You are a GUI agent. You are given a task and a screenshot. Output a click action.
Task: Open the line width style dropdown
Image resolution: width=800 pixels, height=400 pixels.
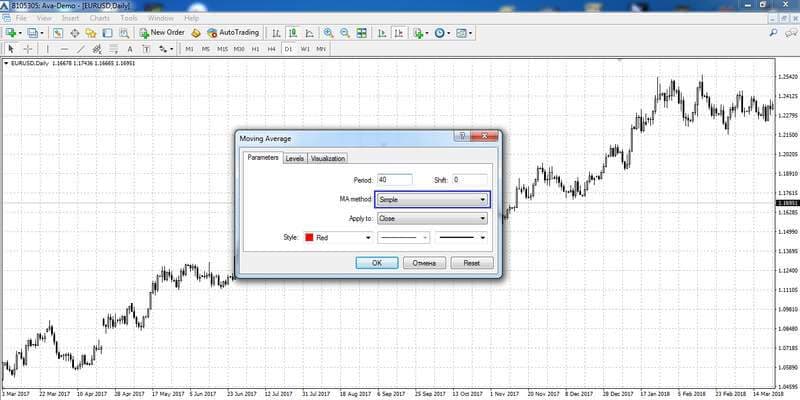pos(461,237)
